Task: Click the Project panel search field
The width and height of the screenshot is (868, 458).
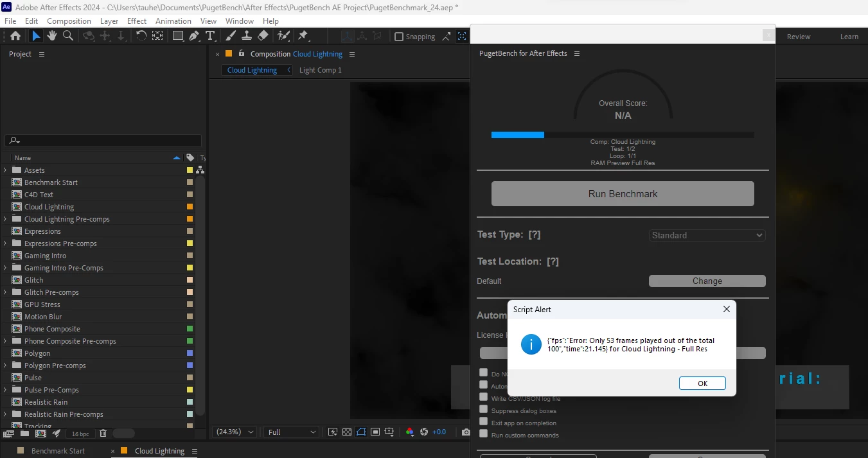Action: coord(103,141)
